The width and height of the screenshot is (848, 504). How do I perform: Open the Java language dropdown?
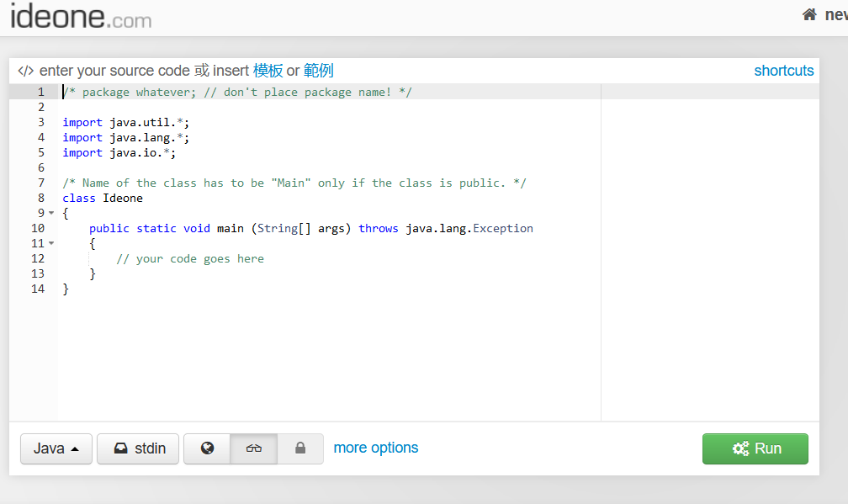point(56,448)
